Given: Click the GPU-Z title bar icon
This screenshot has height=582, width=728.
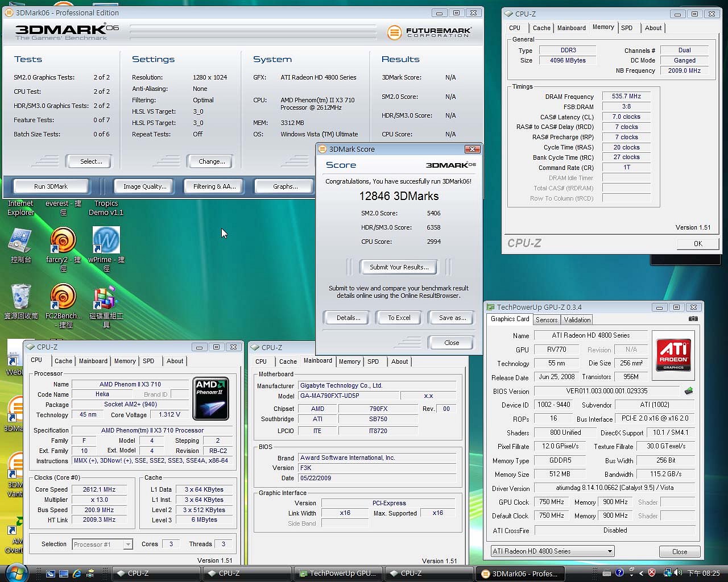Looking at the screenshot, I should (491, 307).
